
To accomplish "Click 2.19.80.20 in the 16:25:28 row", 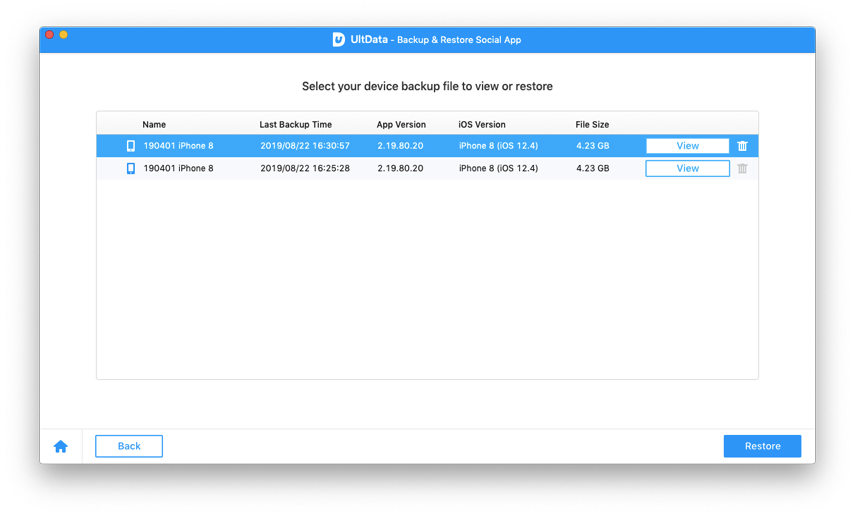I will (400, 169).
